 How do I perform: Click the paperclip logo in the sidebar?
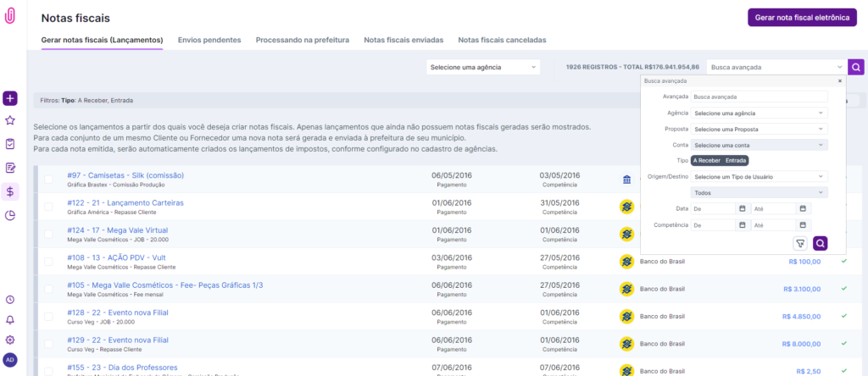coord(10,17)
